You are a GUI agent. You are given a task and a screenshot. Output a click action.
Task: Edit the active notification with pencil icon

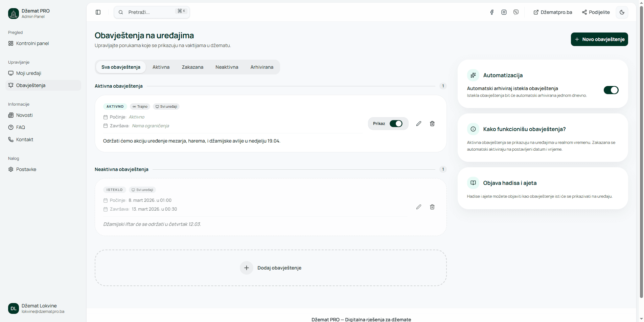tap(419, 124)
